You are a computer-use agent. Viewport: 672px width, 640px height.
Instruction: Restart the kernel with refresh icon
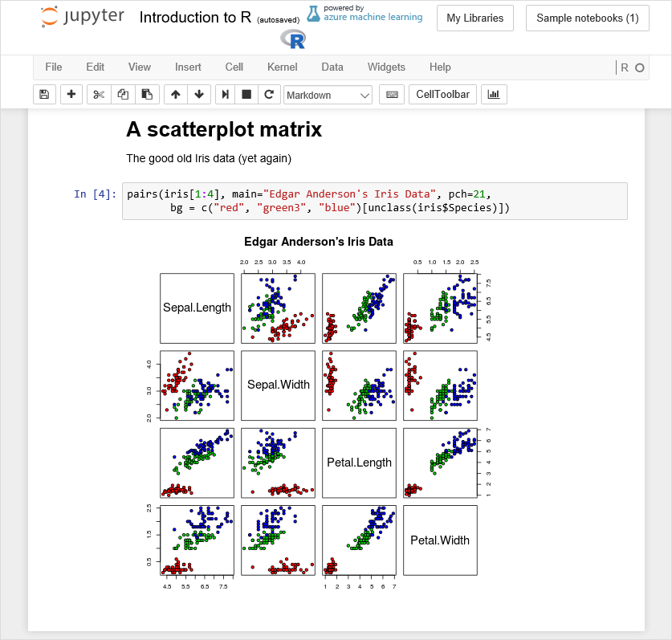click(x=269, y=94)
